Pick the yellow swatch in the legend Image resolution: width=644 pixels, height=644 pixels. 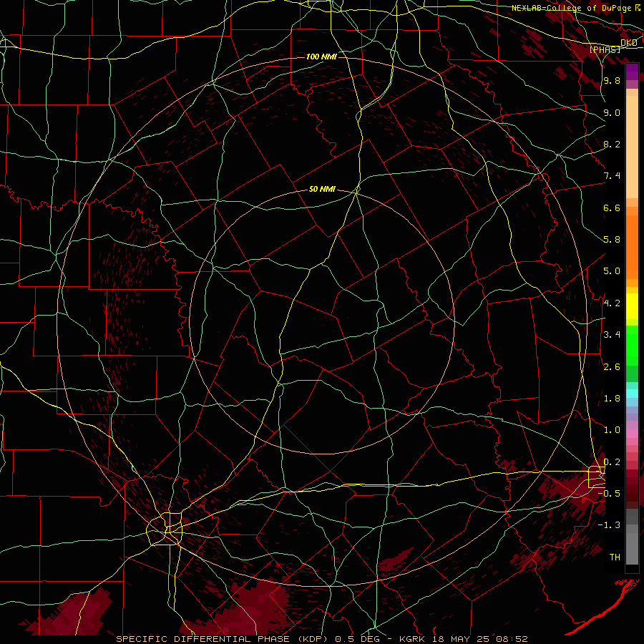tap(632, 306)
